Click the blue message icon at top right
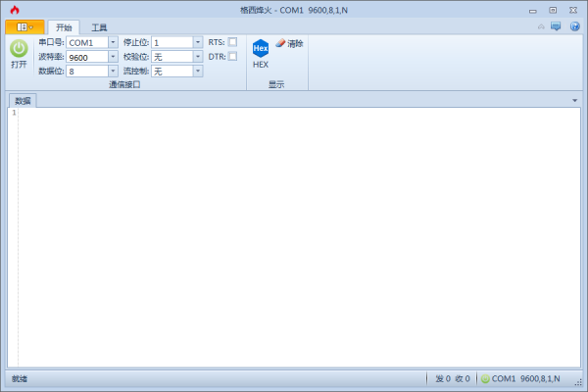 557,26
